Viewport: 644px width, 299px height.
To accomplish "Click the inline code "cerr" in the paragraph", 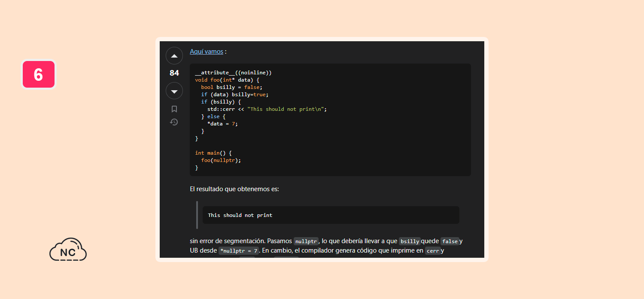I will (x=433, y=251).
